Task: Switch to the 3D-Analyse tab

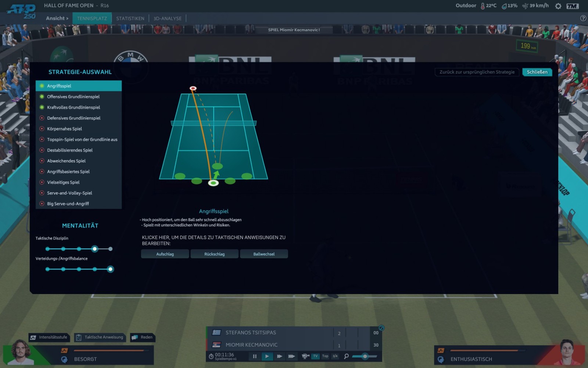Action: (x=168, y=18)
